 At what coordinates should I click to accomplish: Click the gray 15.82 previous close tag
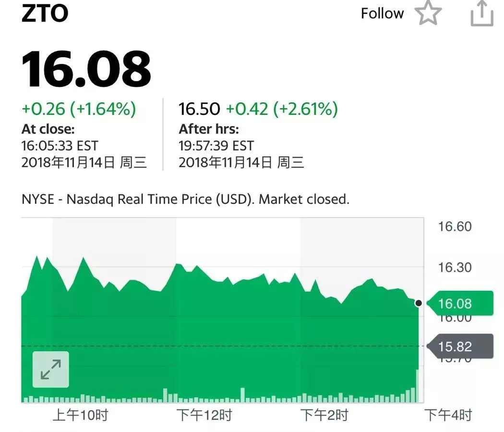point(459,346)
